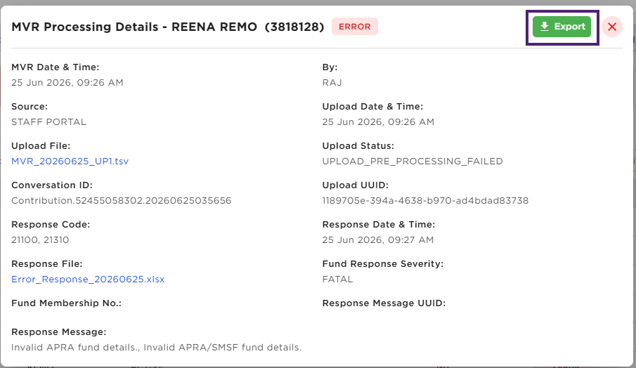Click the green Export button

point(562,27)
